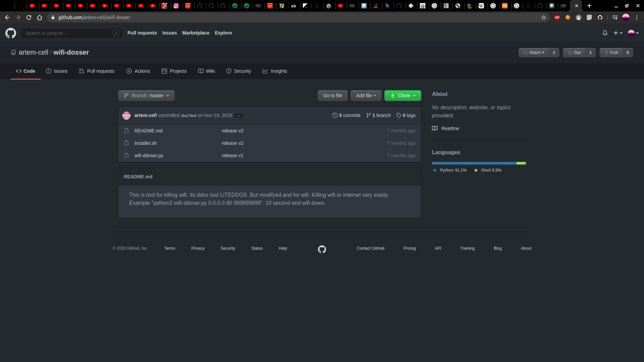The width and height of the screenshot is (644, 362).
Task: Open the media control icon in the toolbar
Action: (x=615, y=17)
